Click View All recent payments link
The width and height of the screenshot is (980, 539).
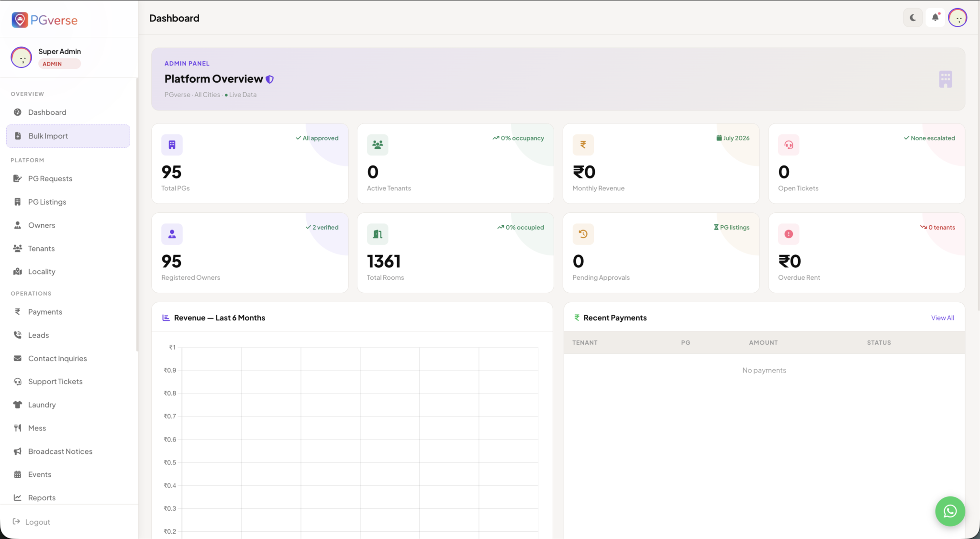[942, 318]
